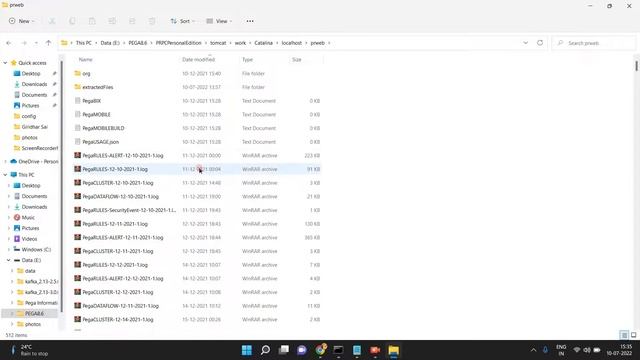Switch to details view layout icon
The image size is (640, 360).
click(x=624, y=335)
